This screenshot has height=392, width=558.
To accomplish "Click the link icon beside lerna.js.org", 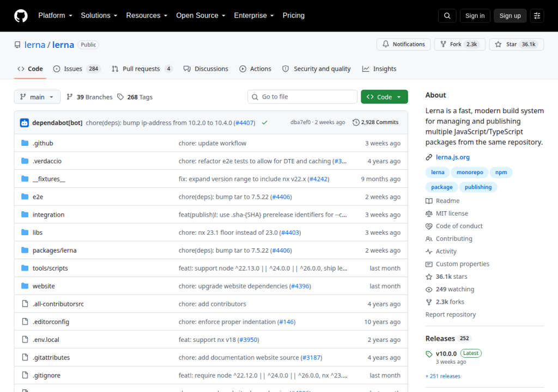I will 429,157.
